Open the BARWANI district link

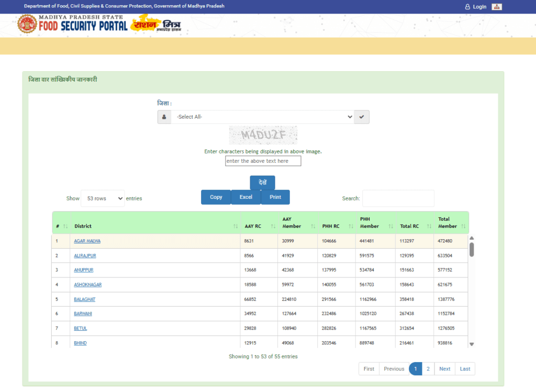point(83,313)
